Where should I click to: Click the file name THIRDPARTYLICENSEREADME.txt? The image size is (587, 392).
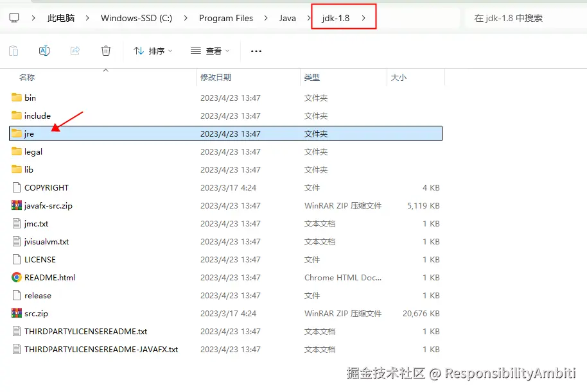(85, 331)
